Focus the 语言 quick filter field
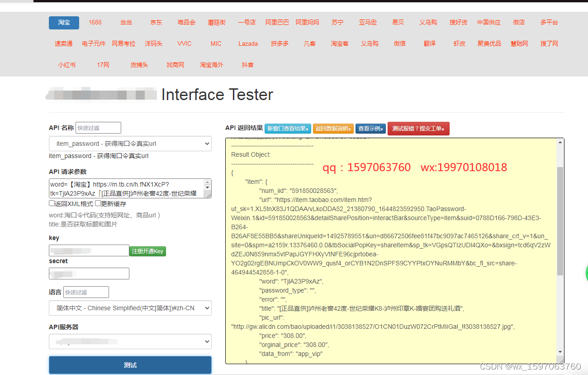 pos(86,292)
